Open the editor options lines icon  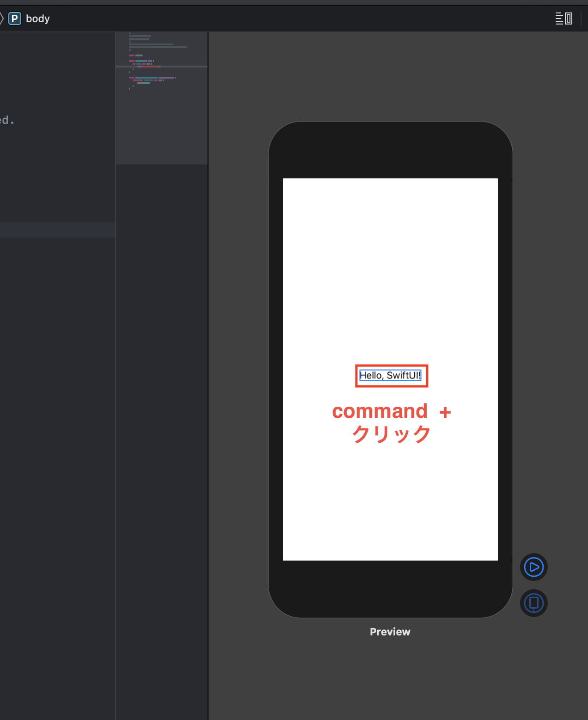coord(563,18)
